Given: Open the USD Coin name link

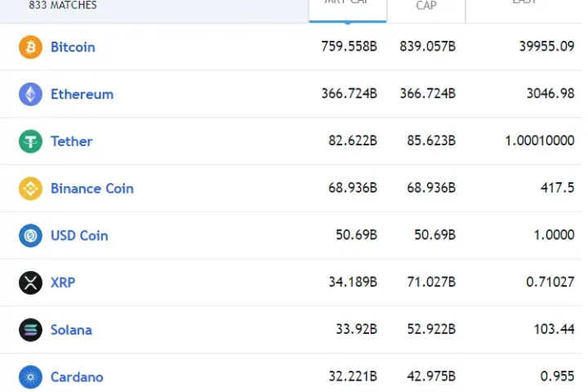Looking at the screenshot, I should click(x=79, y=236).
